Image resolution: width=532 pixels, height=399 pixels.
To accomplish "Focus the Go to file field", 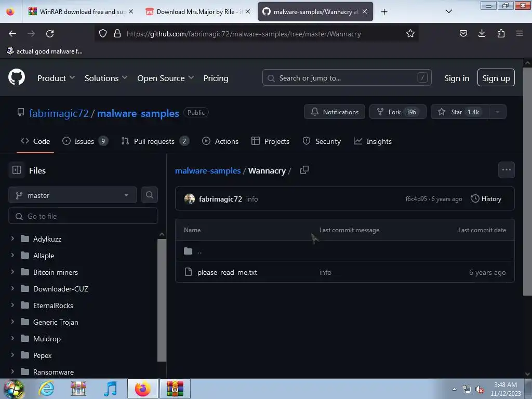I will pyautogui.click(x=83, y=216).
